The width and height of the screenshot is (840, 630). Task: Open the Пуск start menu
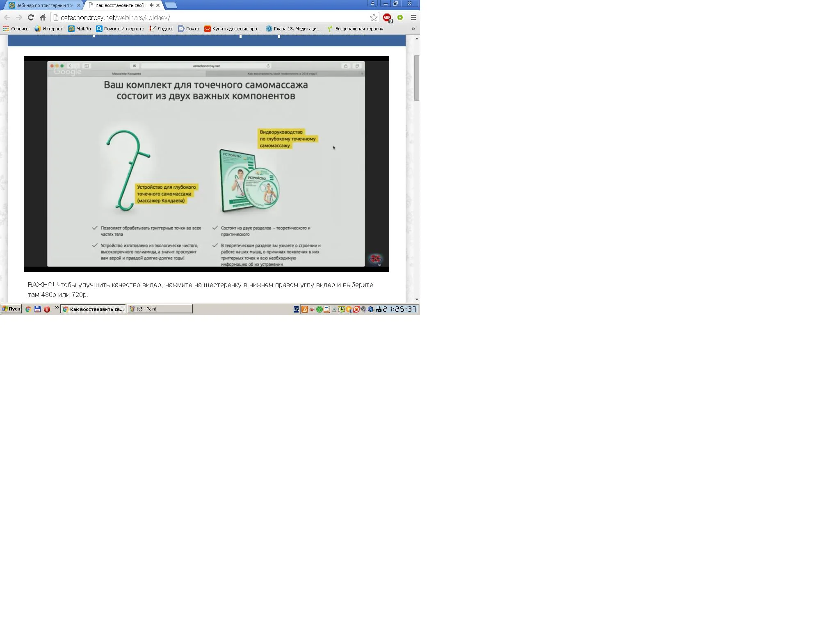(x=11, y=309)
